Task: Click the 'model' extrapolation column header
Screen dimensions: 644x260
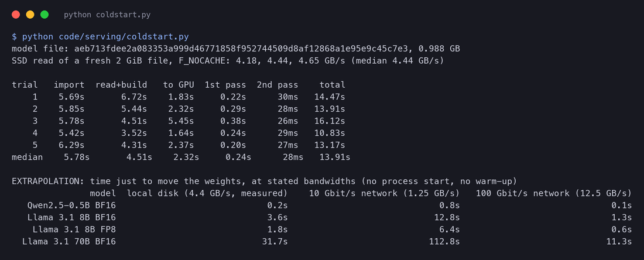Action: point(102,193)
